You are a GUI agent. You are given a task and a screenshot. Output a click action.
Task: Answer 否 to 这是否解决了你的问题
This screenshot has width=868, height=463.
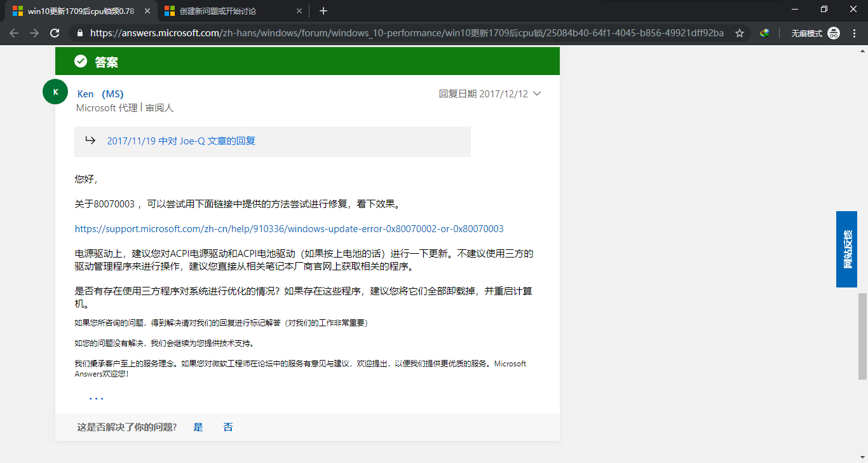click(228, 427)
